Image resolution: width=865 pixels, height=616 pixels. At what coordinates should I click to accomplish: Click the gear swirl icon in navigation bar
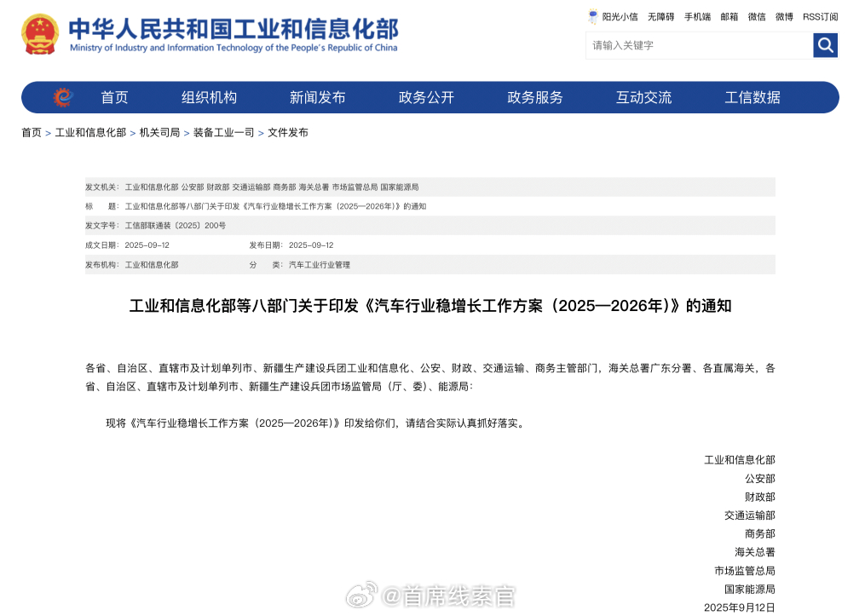coord(63,97)
